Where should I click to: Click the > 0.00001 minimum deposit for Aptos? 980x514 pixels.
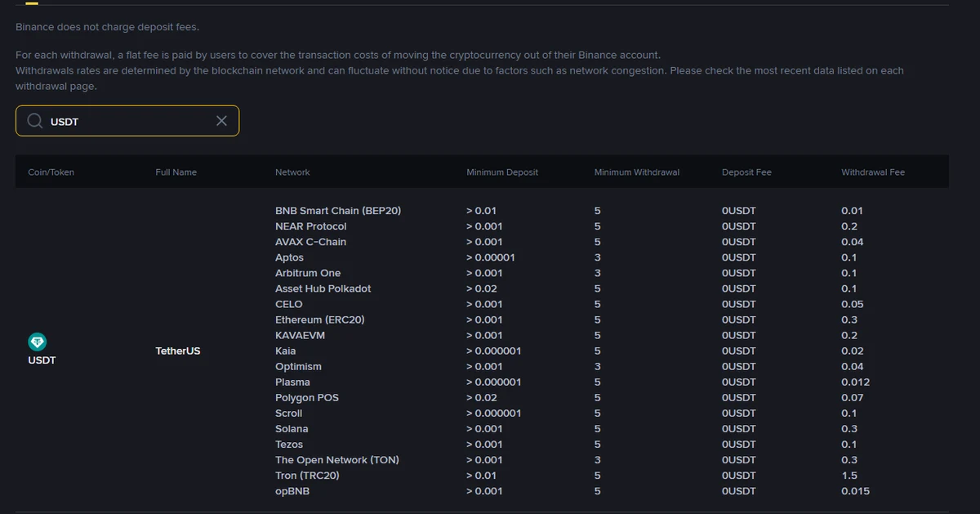[490, 257]
